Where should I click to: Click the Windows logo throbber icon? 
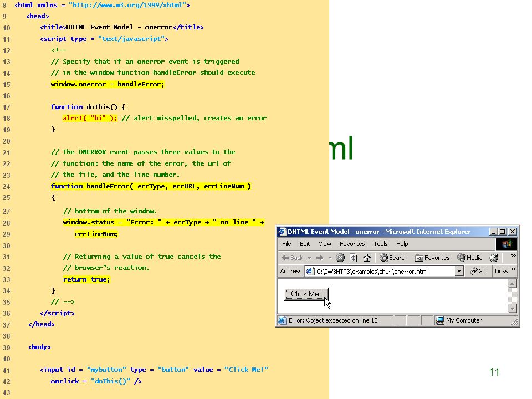click(x=506, y=244)
